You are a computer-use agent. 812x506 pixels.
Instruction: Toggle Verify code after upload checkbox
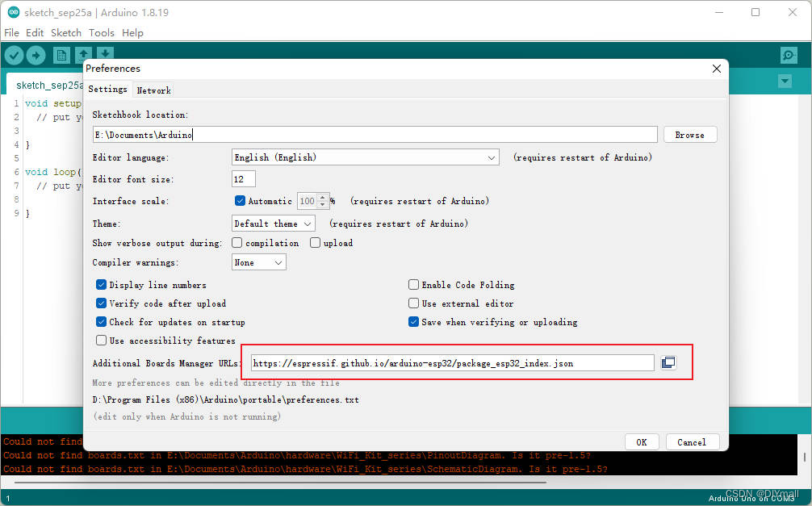[x=102, y=303]
